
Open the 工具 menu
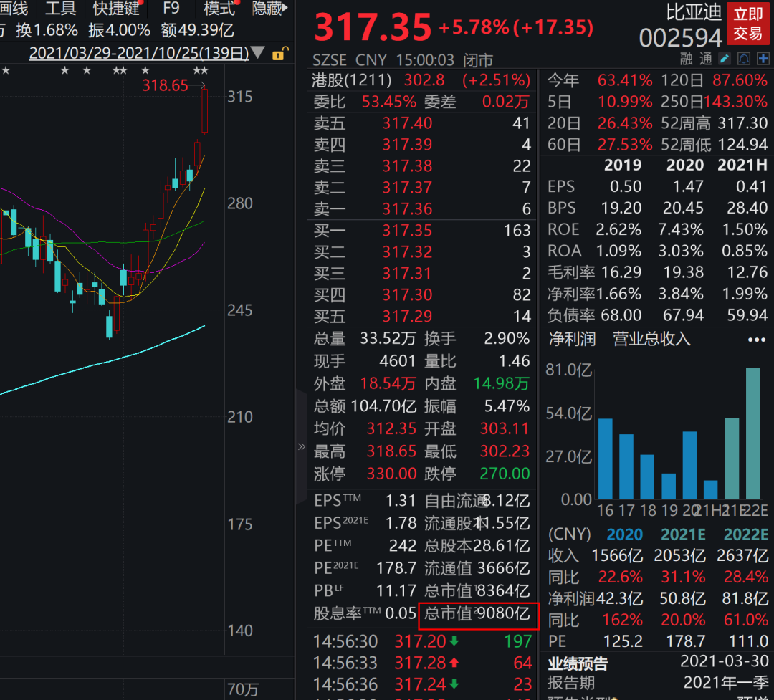point(61,8)
